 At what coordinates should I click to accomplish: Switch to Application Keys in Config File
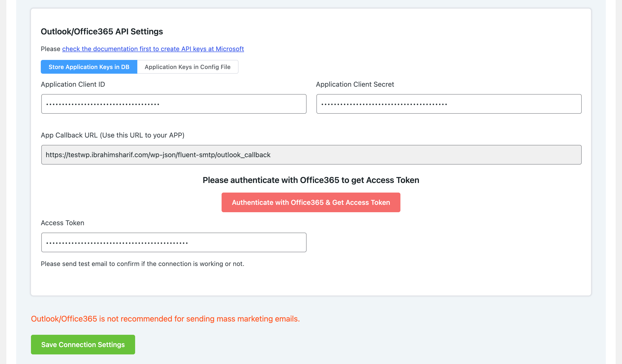tap(188, 67)
